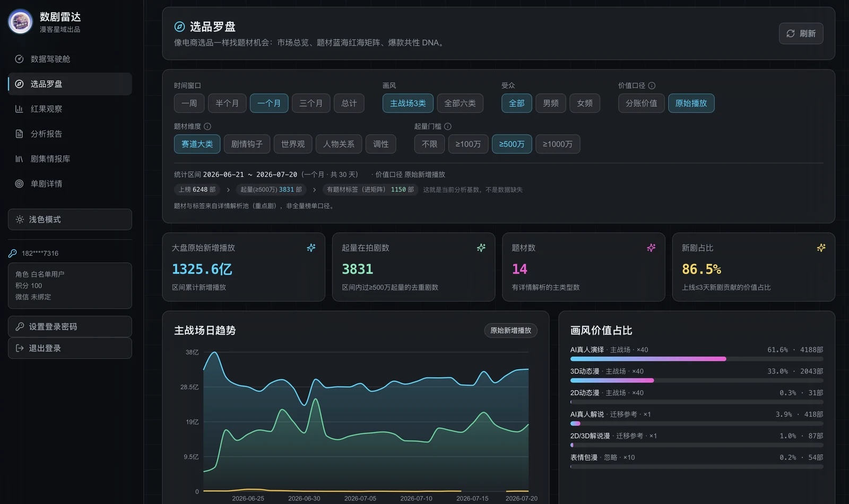Viewport: 849px width, 504px height.
Task: Select the 一个月 time window
Action: coord(269,103)
